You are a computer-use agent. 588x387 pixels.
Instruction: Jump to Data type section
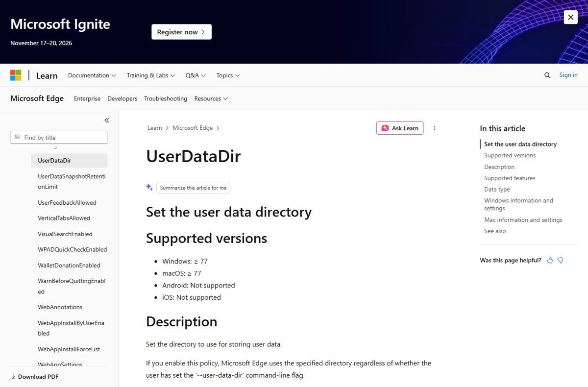tap(497, 190)
